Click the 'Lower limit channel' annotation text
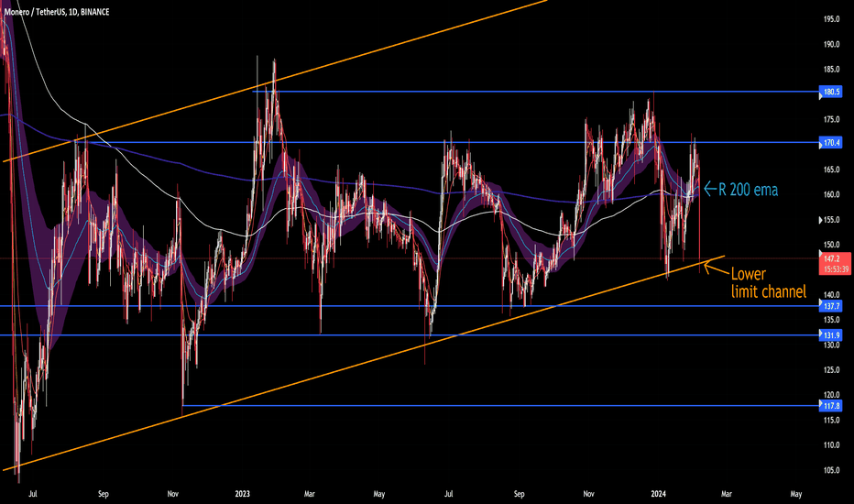Screen dimensions: 854x504 click(768, 282)
